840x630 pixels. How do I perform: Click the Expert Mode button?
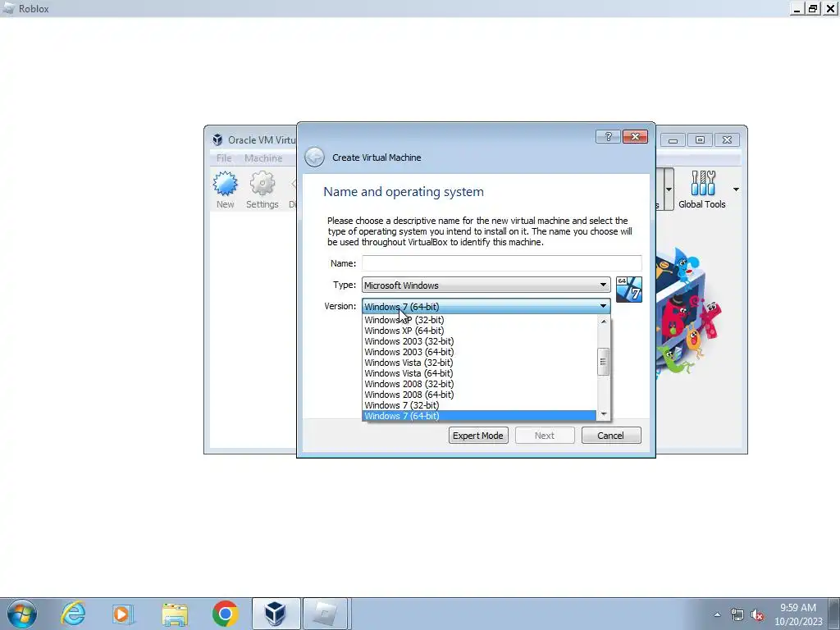pyautogui.click(x=478, y=436)
